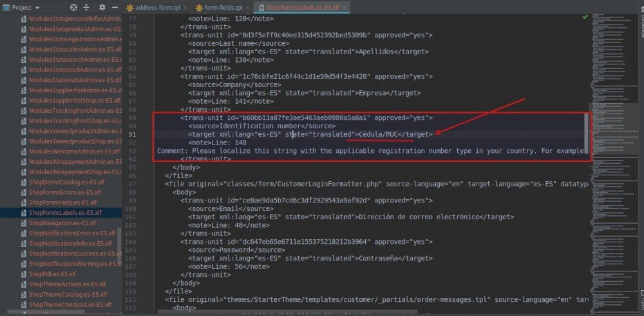Switch to address-form.tpl tab
The image size is (644, 316).
click(x=158, y=7)
